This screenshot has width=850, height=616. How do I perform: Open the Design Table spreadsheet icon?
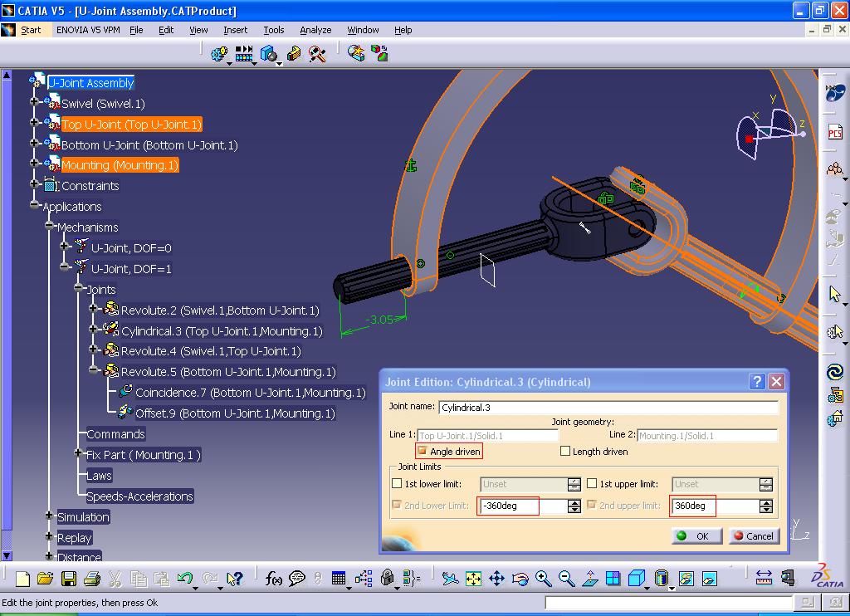tap(340, 578)
